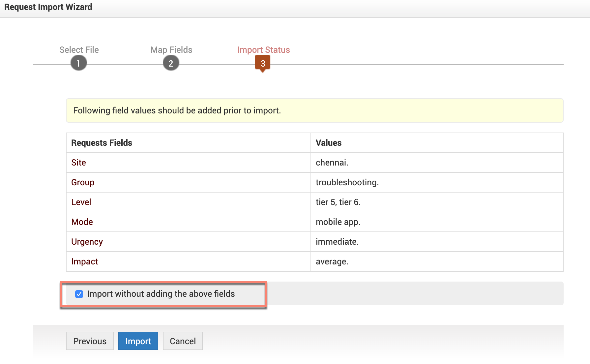Click the orange step 3 marker
The width and height of the screenshot is (590, 364).
[263, 63]
